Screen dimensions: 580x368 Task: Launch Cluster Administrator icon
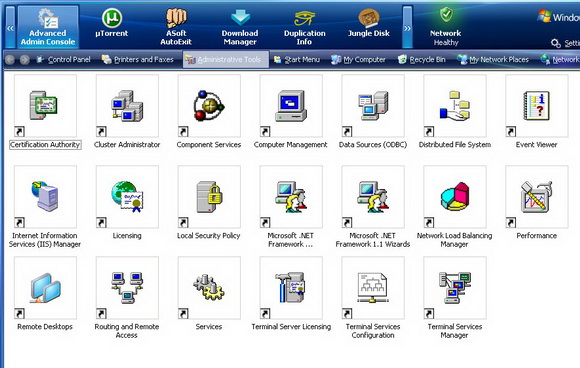(x=127, y=106)
